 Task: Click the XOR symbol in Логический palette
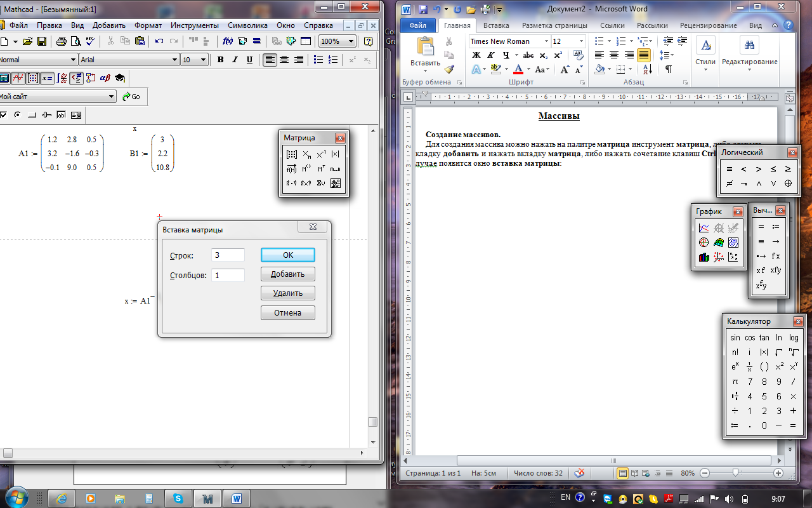(x=788, y=184)
